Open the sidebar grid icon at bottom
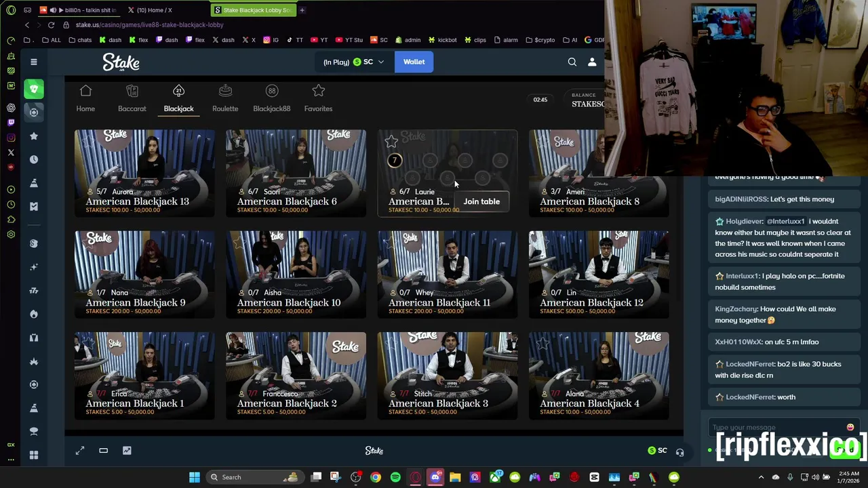The width and height of the screenshot is (868, 488). [x=34, y=455]
